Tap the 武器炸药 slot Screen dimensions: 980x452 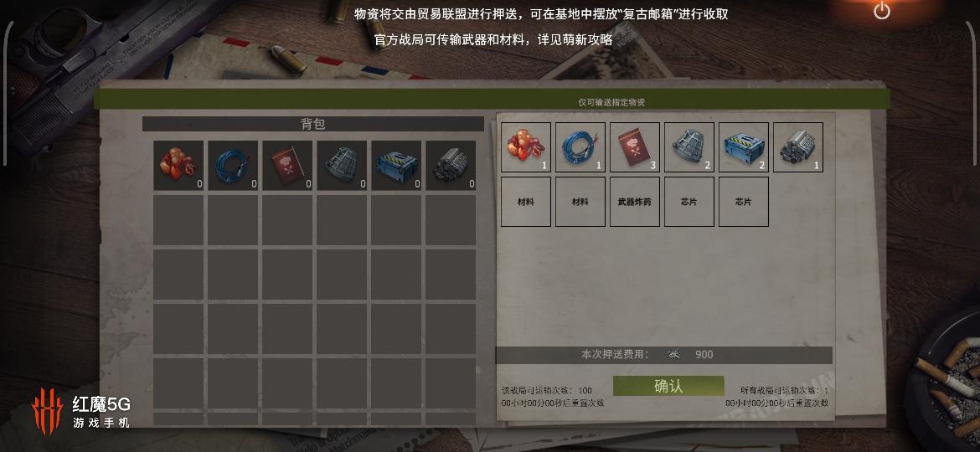click(634, 202)
